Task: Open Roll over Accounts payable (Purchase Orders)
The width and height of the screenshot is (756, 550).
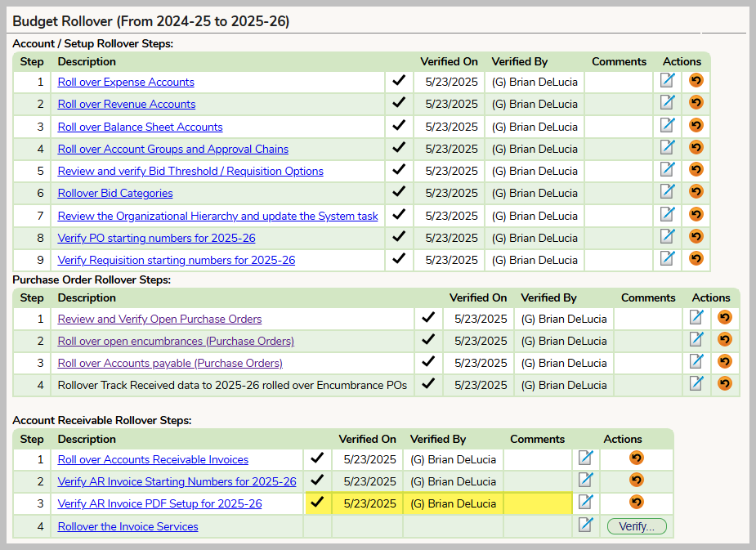Action: [x=170, y=363]
